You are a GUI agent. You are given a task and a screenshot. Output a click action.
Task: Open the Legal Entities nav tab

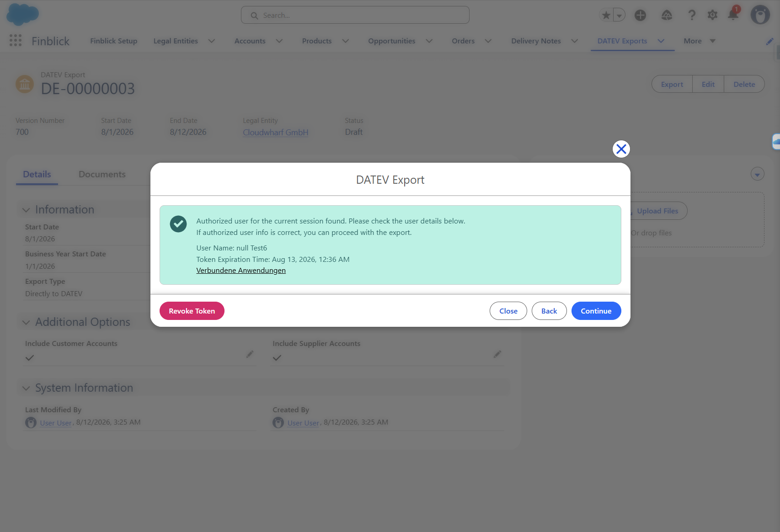[x=176, y=41]
